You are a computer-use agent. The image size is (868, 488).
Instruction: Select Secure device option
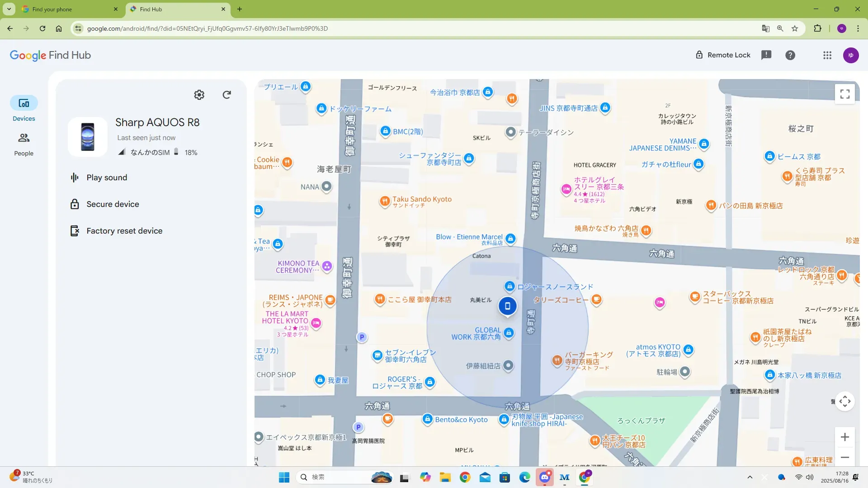click(x=113, y=204)
